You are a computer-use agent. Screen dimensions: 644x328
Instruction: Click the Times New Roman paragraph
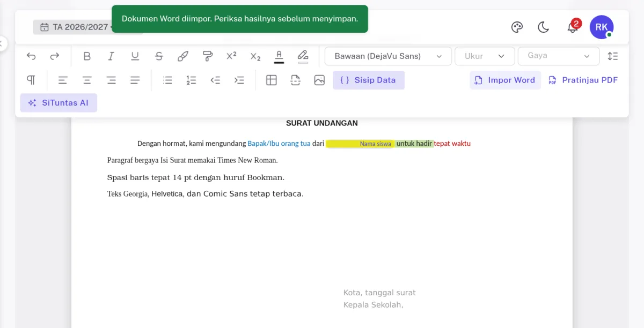(x=193, y=160)
